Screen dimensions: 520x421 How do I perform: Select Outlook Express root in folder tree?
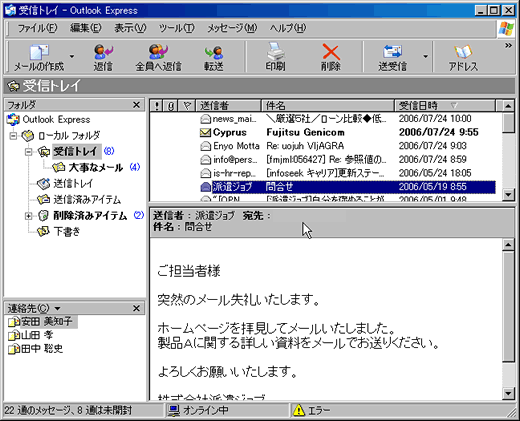tap(56, 119)
